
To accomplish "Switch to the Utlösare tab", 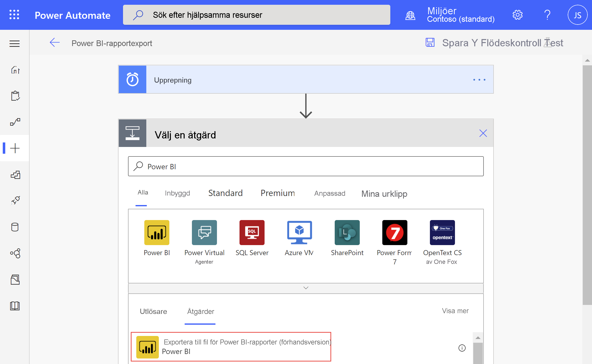I will click(x=154, y=311).
